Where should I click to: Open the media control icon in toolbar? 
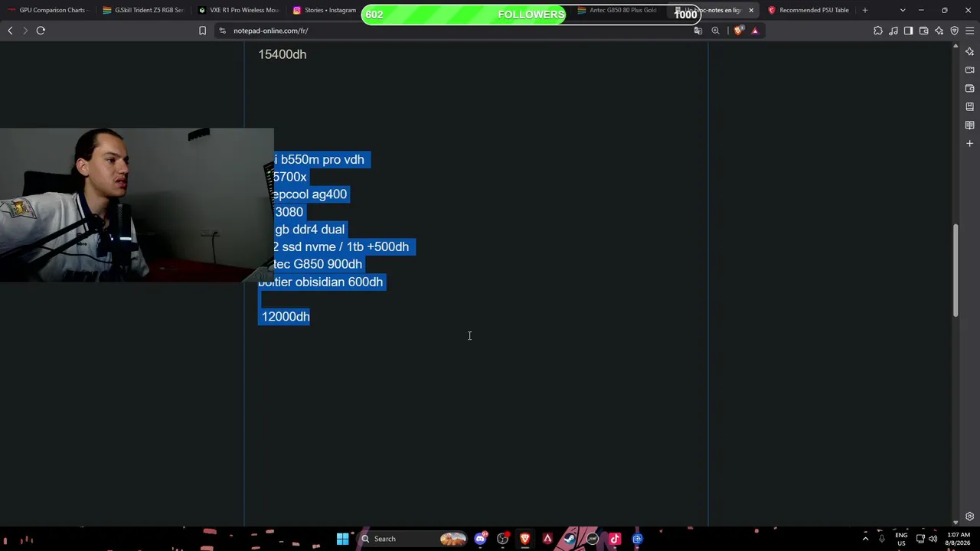893,31
